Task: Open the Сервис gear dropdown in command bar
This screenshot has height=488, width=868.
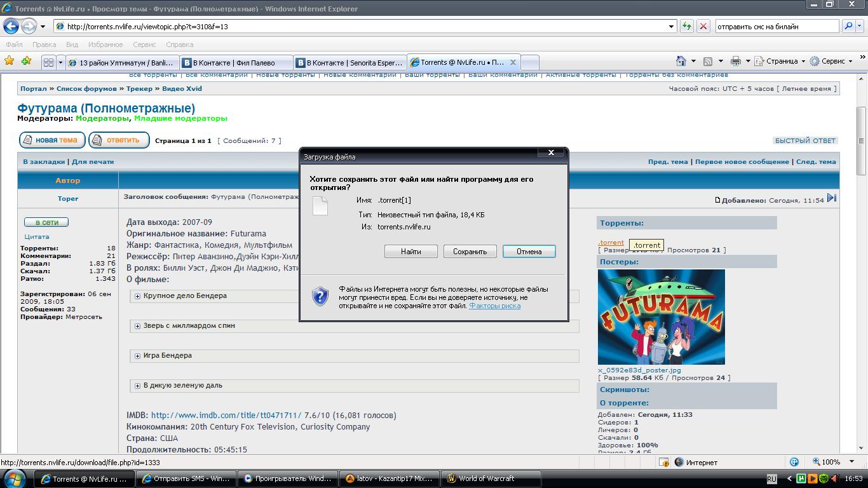Action: point(831,61)
